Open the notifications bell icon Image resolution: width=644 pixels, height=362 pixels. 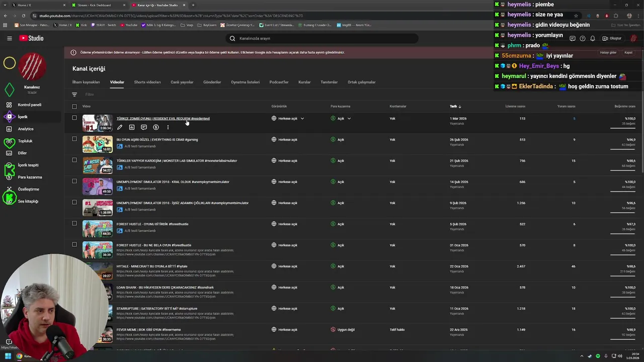593,38
